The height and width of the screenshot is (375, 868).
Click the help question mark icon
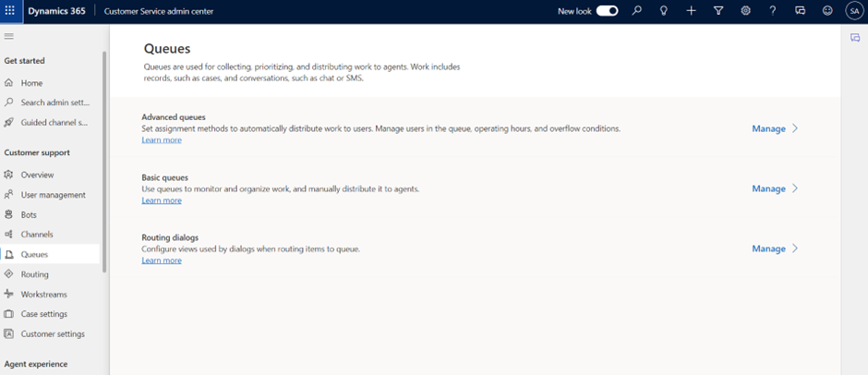click(773, 11)
